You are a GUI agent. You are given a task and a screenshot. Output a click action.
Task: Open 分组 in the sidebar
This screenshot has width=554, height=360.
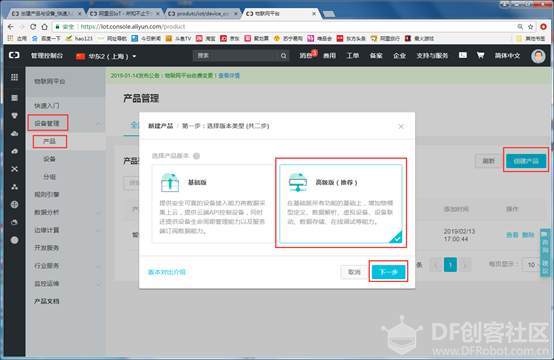[x=49, y=177]
